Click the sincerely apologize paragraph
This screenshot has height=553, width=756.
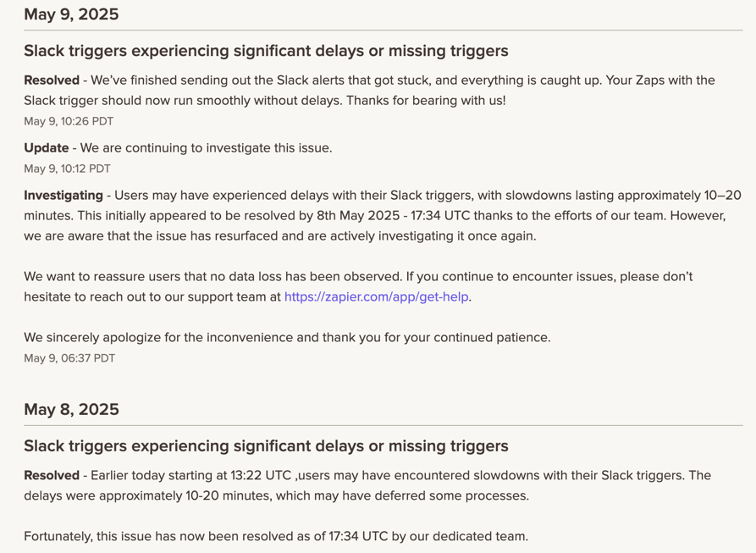(x=287, y=338)
